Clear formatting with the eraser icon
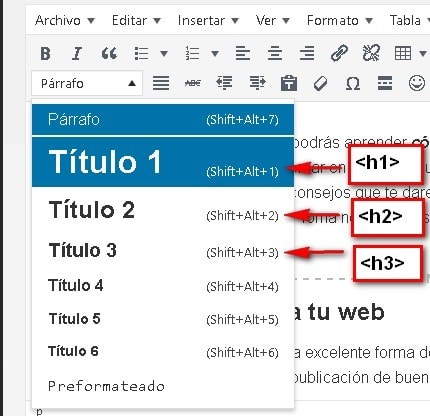The height and width of the screenshot is (416, 430). (320, 83)
